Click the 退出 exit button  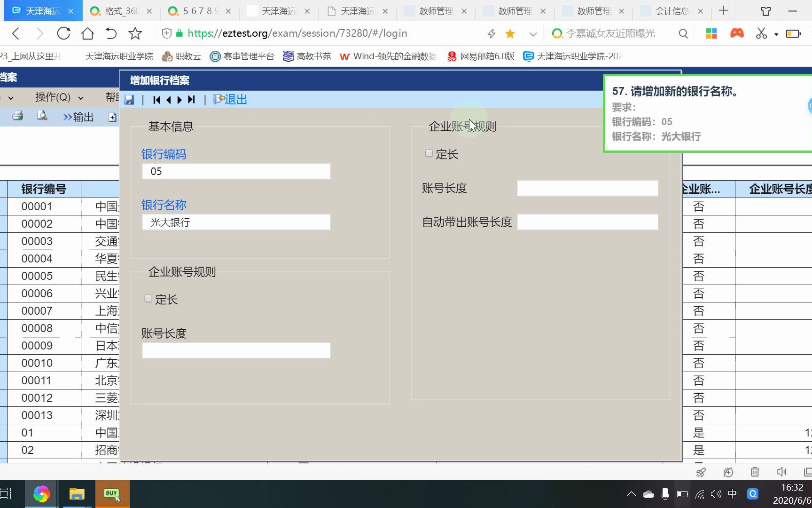[230, 100]
